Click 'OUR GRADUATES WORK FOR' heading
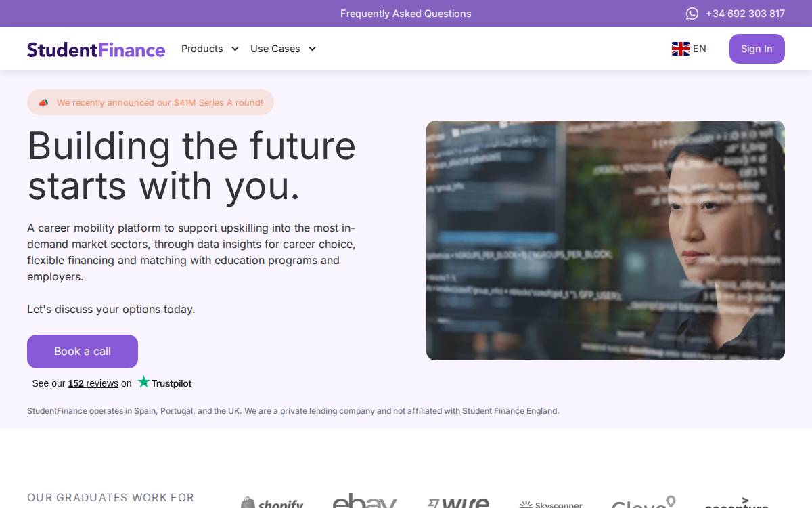 (x=110, y=498)
